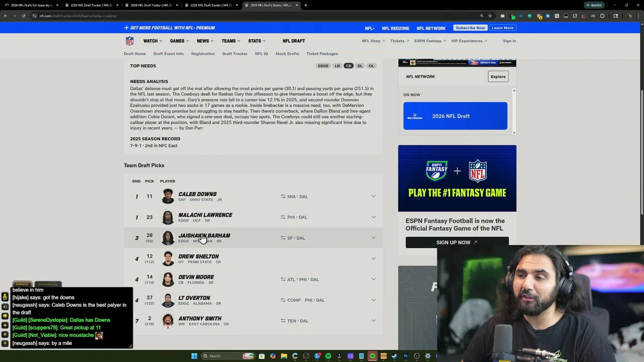Screen dimensions: 644x362
Task: Bookmark this page with star icon
Action: (490, 16)
